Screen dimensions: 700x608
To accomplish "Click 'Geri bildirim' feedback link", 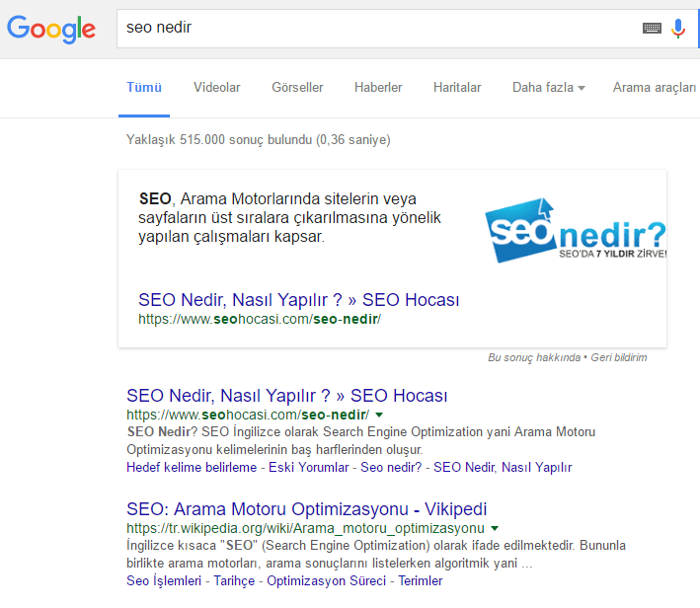I will tap(619, 357).
